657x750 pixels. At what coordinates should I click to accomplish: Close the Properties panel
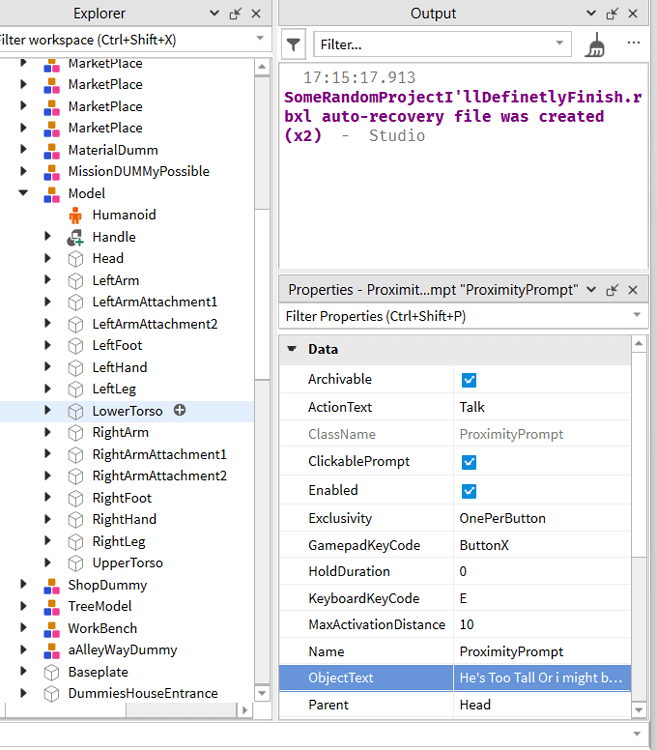(633, 290)
